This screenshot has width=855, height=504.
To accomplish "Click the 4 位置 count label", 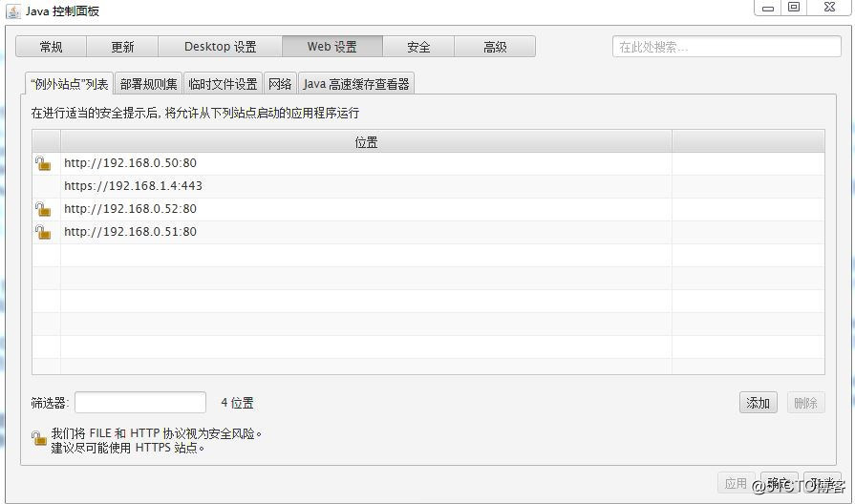I will tap(237, 403).
